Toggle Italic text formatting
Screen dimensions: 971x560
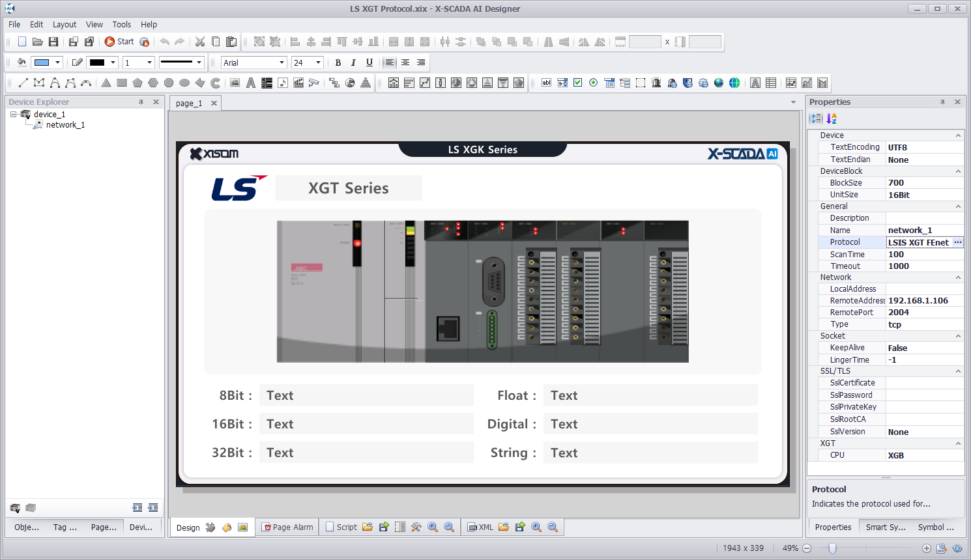pyautogui.click(x=353, y=63)
